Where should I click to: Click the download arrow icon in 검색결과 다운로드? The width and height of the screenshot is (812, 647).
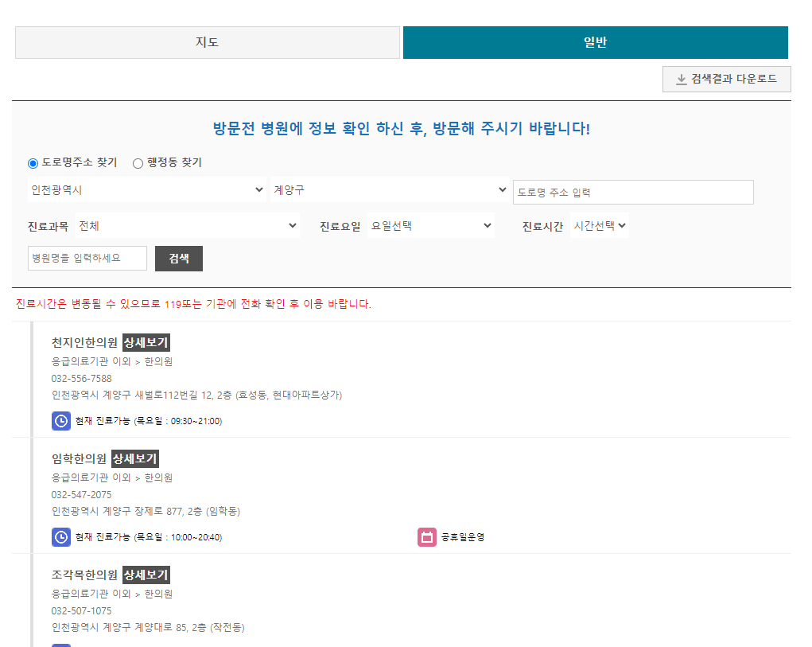(682, 80)
